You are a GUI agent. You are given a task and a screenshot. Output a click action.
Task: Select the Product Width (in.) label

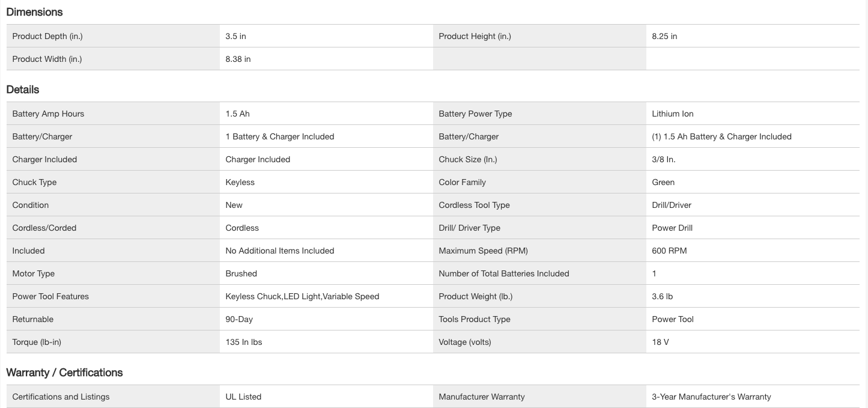click(47, 59)
